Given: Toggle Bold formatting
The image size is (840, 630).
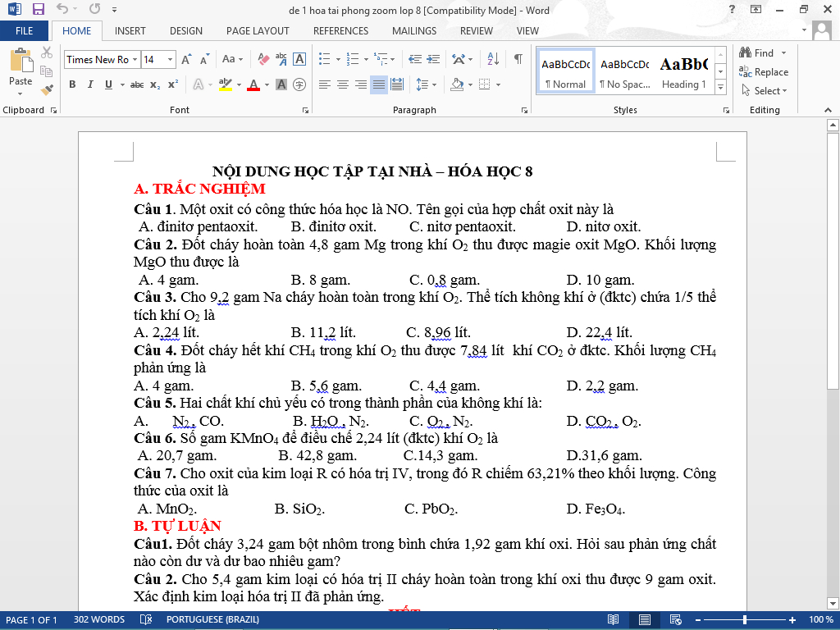Looking at the screenshot, I should coord(72,84).
